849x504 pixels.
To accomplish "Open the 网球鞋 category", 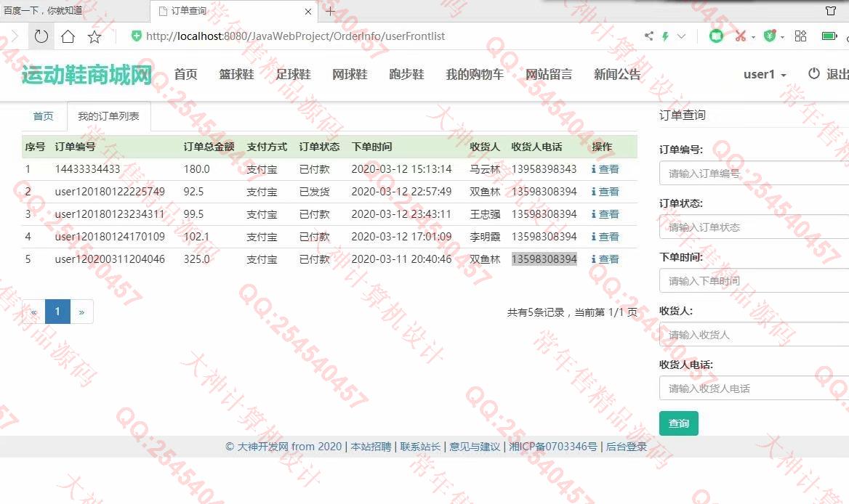I will click(x=350, y=74).
